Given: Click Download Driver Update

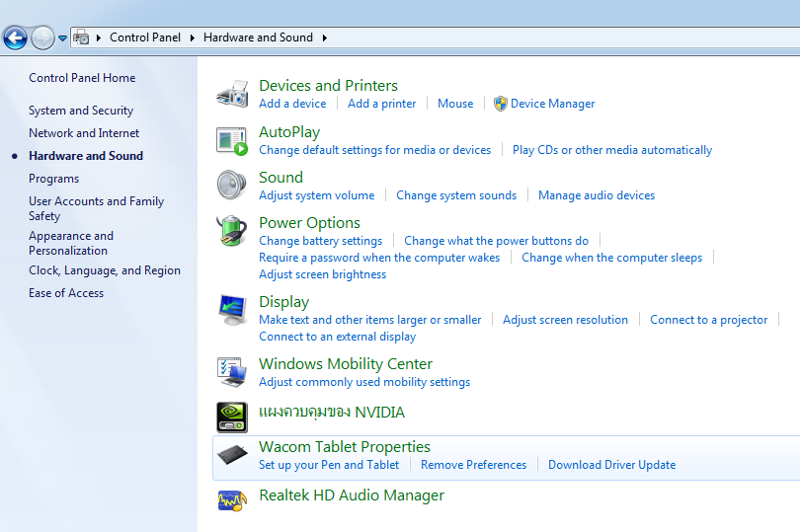Looking at the screenshot, I should [x=611, y=465].
